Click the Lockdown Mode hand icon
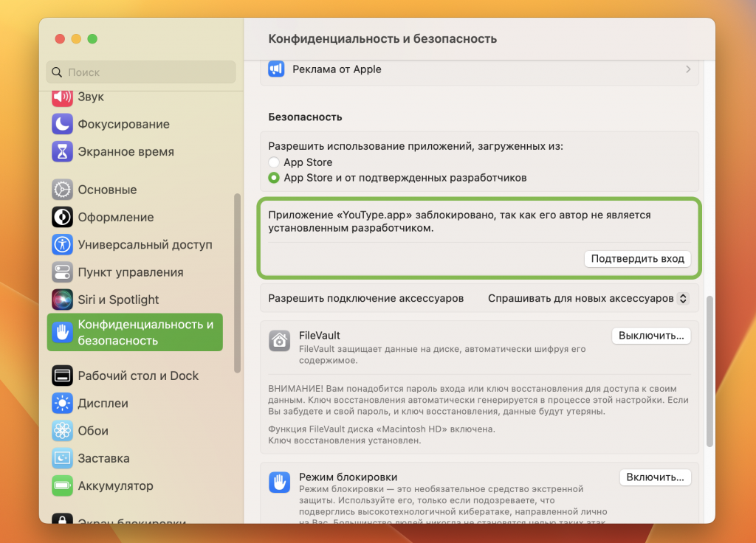The width and height of the screenshot is (756, 543). point(279,483)
